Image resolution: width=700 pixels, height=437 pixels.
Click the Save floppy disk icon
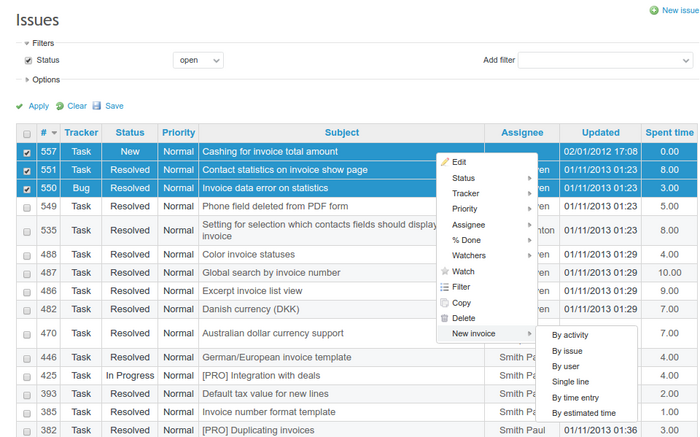pyautogui.click(x=97, y=106)
